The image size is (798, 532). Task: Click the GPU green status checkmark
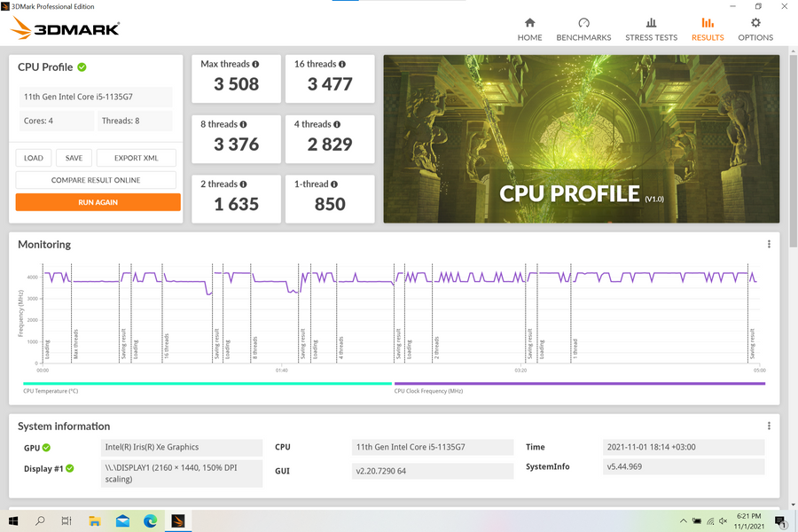click(46, 448)
